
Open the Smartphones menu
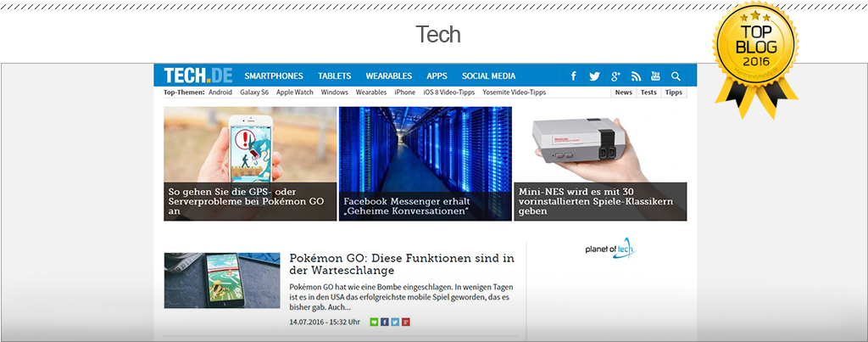point(274,76)
